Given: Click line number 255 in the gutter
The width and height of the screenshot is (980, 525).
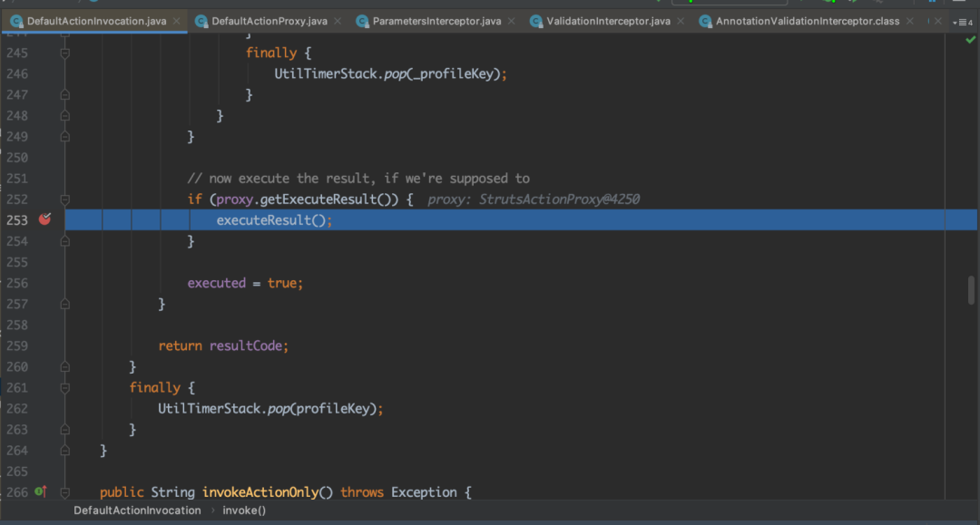Looking at the screenshot, I should (x=17, y=262).
